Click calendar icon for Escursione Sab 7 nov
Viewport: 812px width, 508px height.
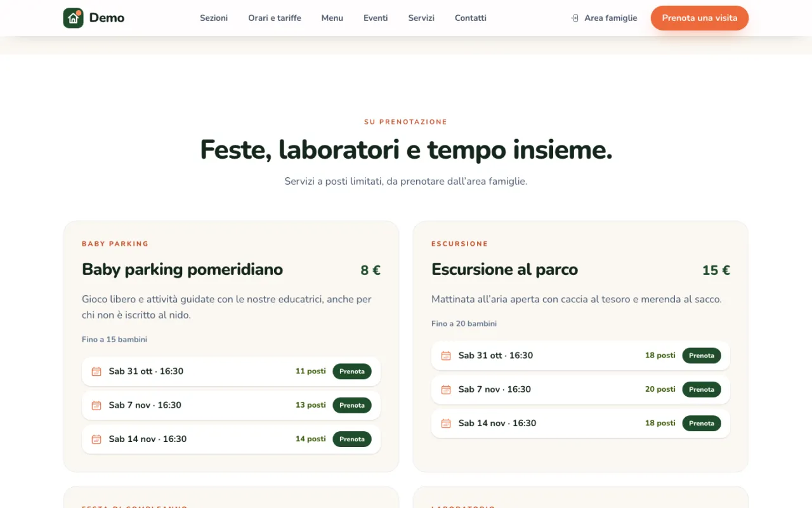446,389
